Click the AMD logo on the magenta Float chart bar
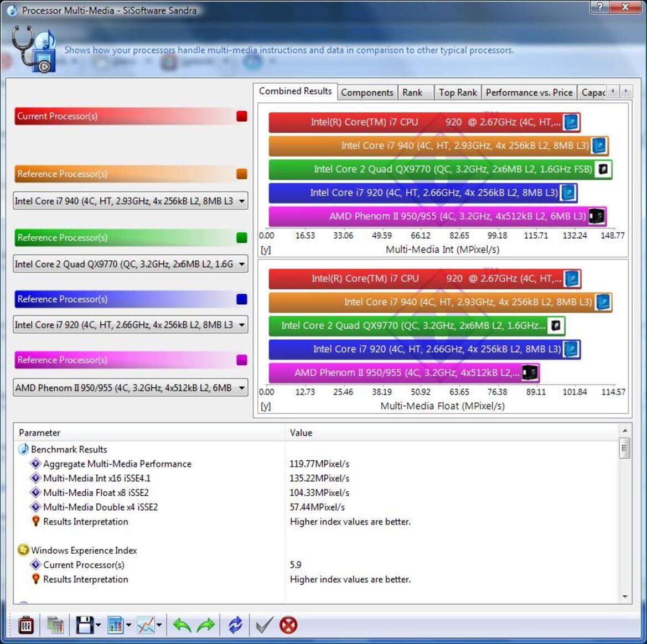Viewport: 647px width, 644px height. tap(530, 373)
